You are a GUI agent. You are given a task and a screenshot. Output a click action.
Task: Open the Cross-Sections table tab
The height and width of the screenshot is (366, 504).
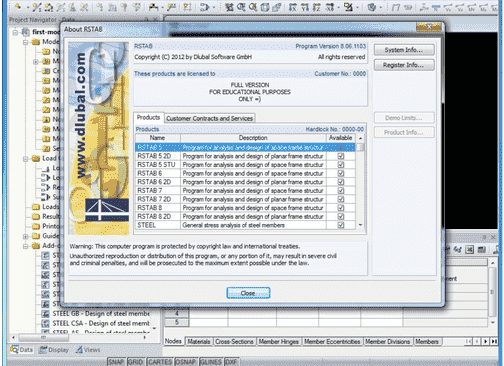234,341
